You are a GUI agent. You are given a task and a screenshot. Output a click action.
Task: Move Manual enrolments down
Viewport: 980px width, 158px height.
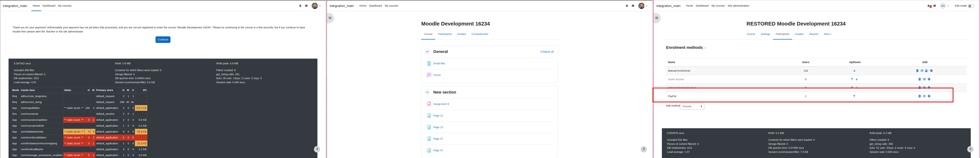(855, 71)
